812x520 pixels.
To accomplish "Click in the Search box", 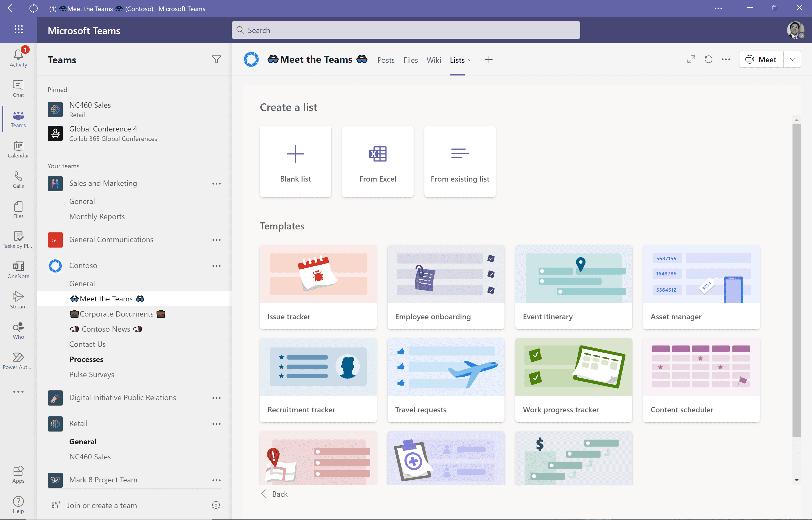I will click(x=405, y=30).
